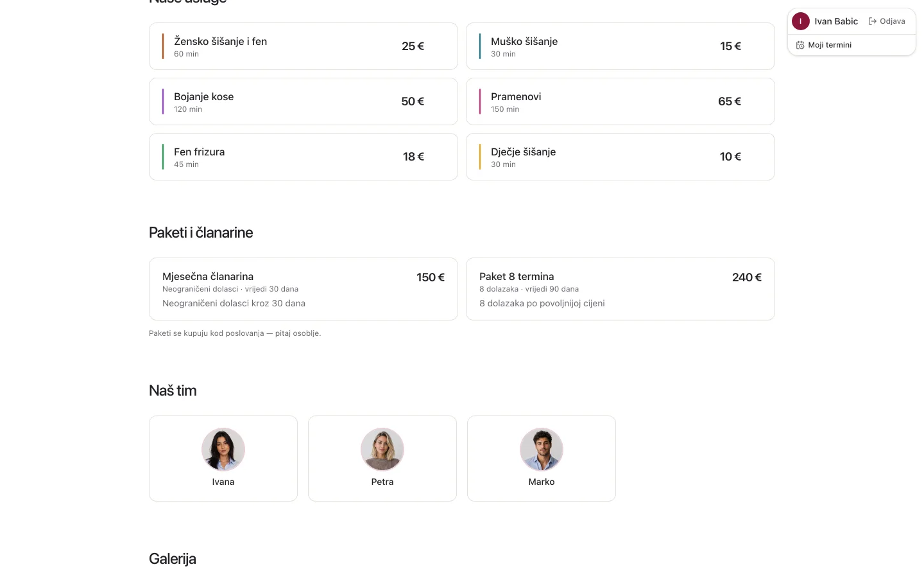Choose the Muško šišanje service card

620,46
